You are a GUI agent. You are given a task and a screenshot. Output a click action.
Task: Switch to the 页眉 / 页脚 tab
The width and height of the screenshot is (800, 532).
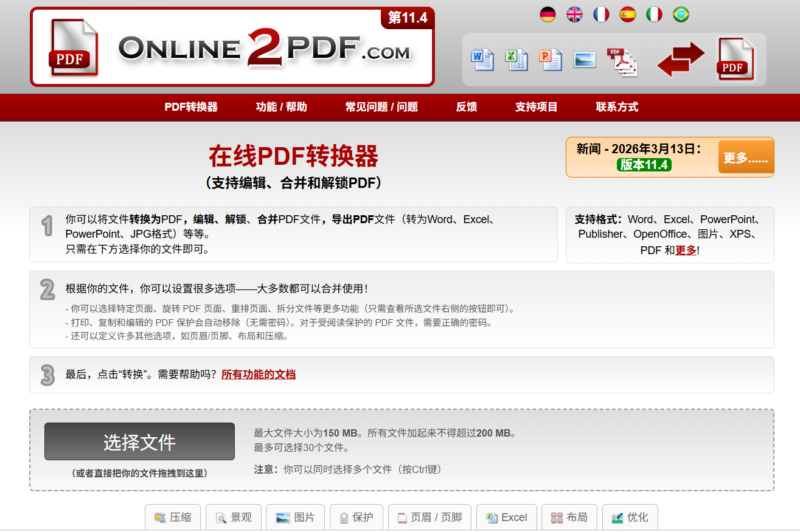click(x=430, y=517)
